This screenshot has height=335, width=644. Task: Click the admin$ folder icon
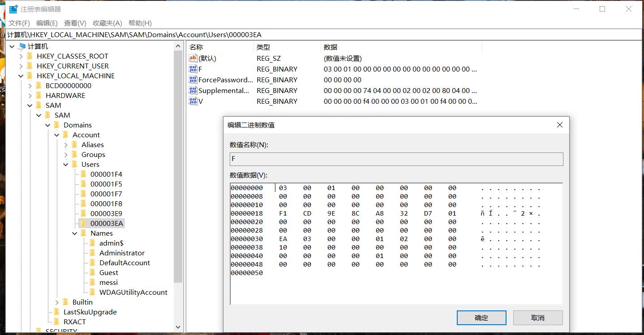point(93,243)
